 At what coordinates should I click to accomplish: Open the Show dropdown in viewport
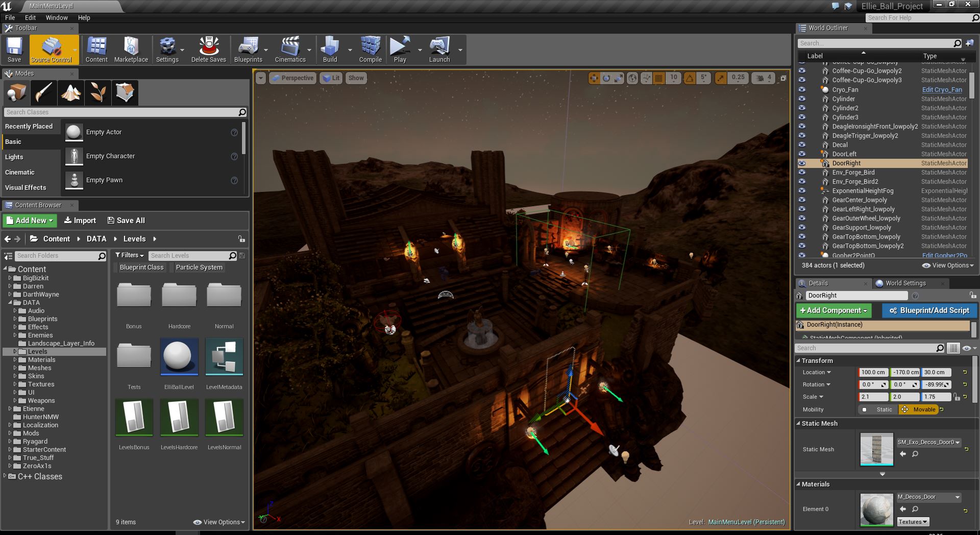[356, 78]
